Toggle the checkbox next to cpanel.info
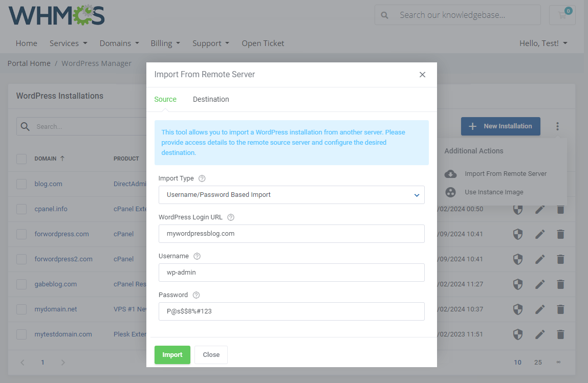Viewport: 588px width, 383px height. [21, 209]
